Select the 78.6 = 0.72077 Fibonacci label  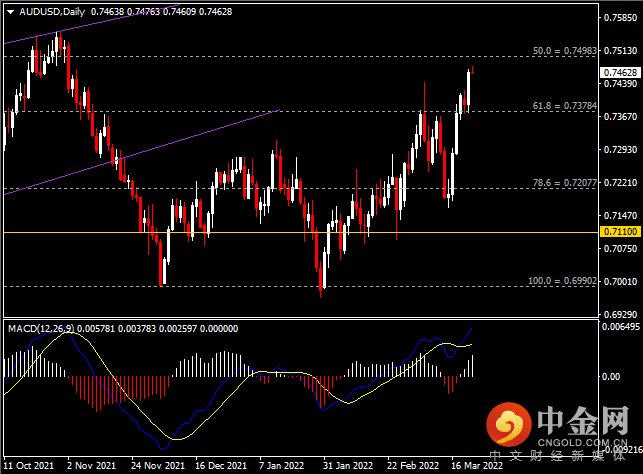pos(564,183)
